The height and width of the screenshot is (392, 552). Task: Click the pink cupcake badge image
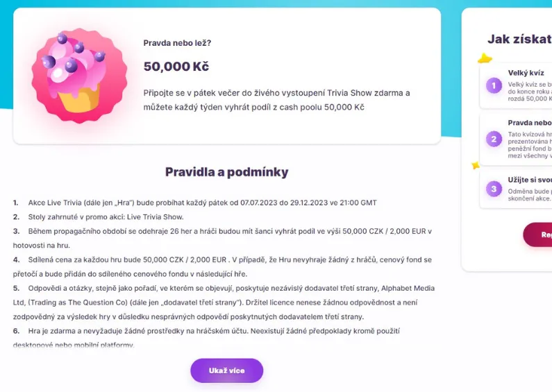pyautogui.click(x=79, y=76)
